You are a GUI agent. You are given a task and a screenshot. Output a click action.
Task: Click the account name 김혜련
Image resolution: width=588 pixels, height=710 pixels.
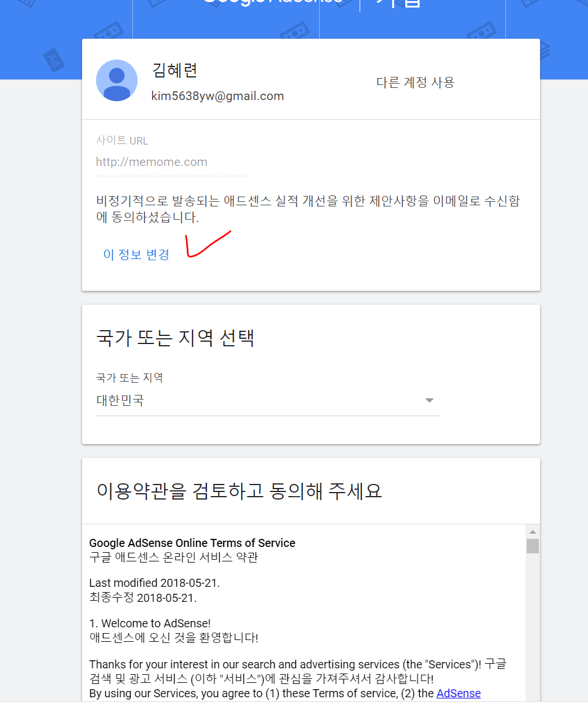175,71
